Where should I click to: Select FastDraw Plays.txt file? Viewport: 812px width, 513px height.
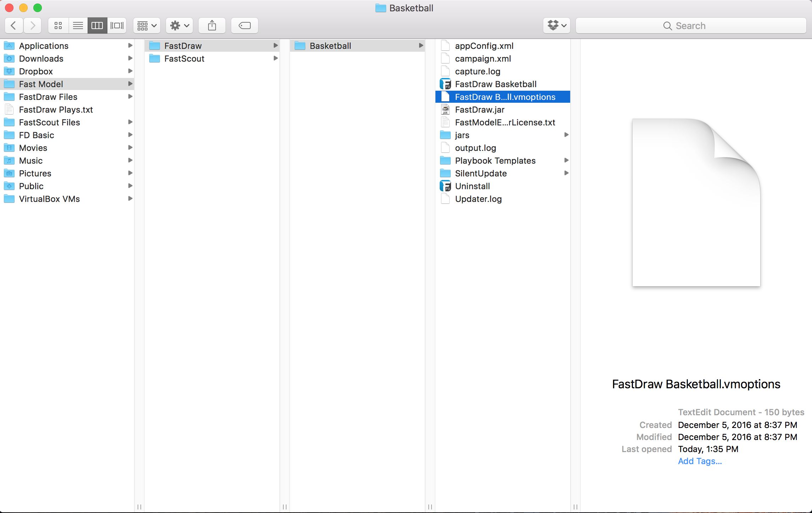pyautogui.click(x=67, y=109)
